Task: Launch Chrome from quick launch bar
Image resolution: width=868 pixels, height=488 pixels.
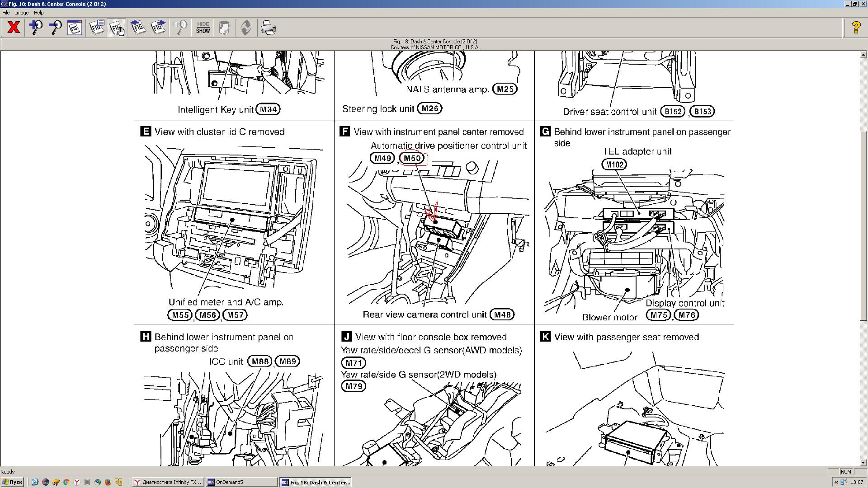Action: [x=66, y=482]
